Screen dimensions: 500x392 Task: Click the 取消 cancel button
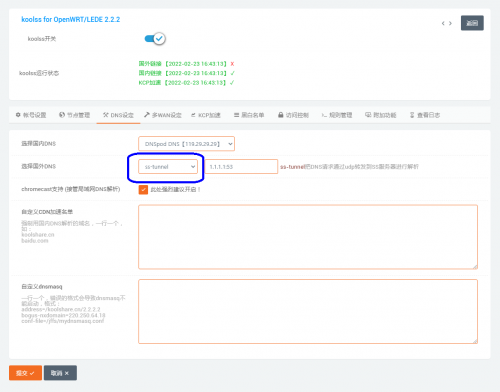coord(60,373)
